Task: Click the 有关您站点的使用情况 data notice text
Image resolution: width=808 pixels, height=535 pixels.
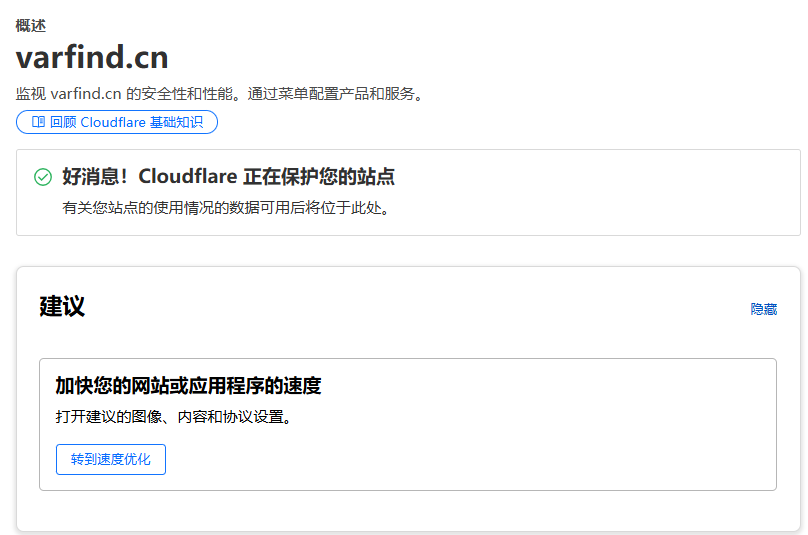Action: point(225,208)
